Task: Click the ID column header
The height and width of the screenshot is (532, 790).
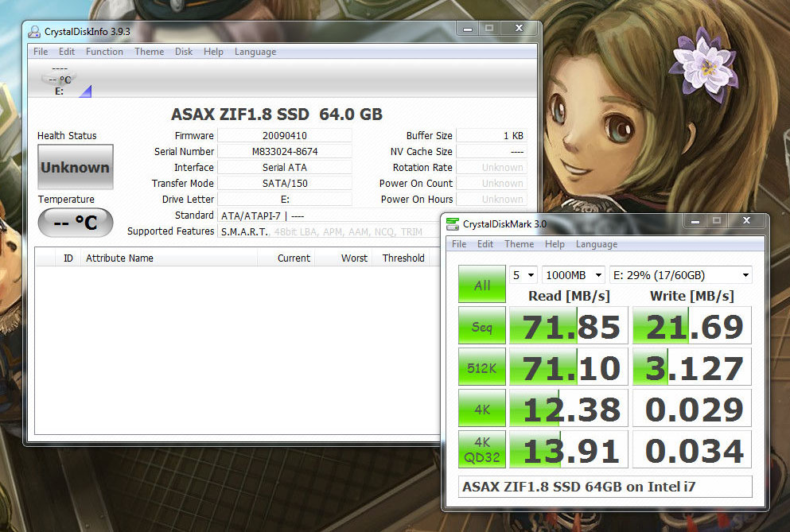Action: click(x=68, y=258)
